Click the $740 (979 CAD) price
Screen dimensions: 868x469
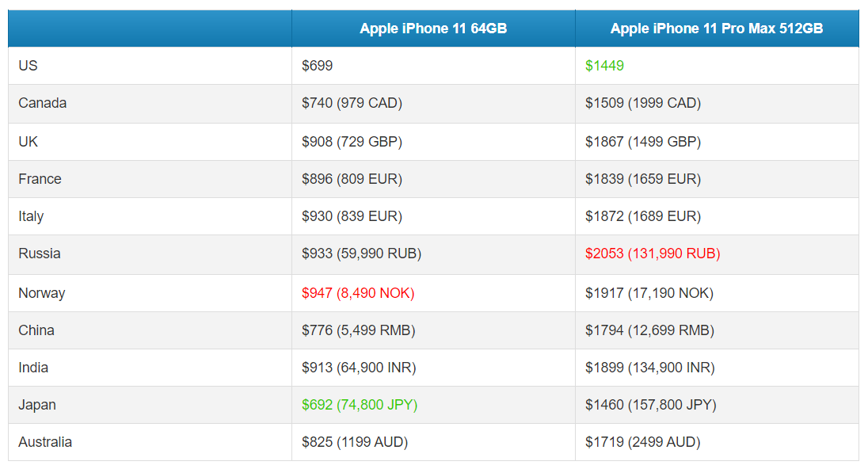point(352,103)
